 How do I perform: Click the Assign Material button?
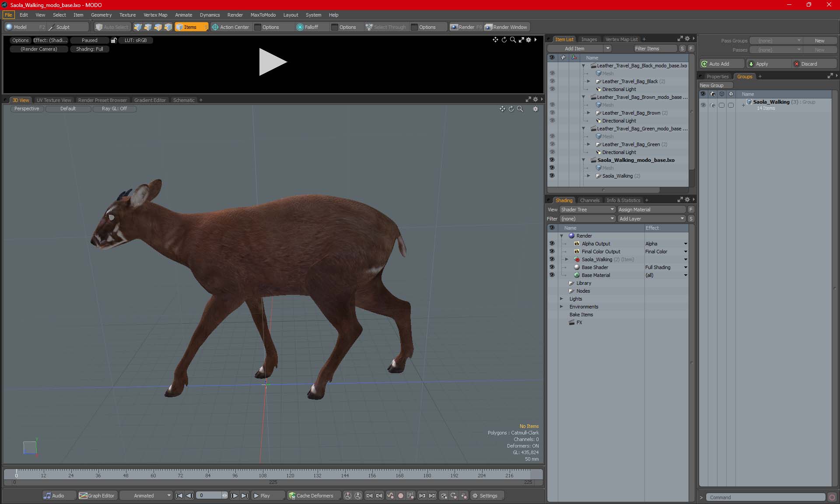click(x=651, y=210)
